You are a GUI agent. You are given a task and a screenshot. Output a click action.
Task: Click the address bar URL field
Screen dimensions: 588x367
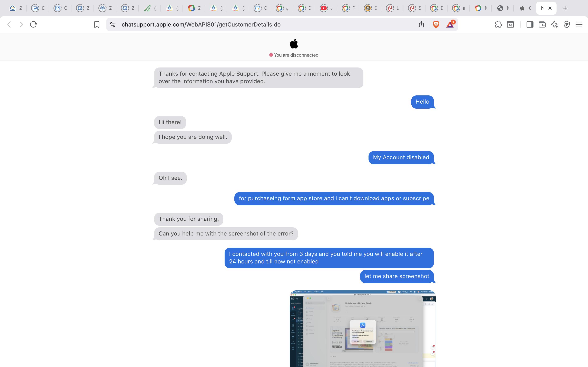pyautogui.click(x=243, y=24)
